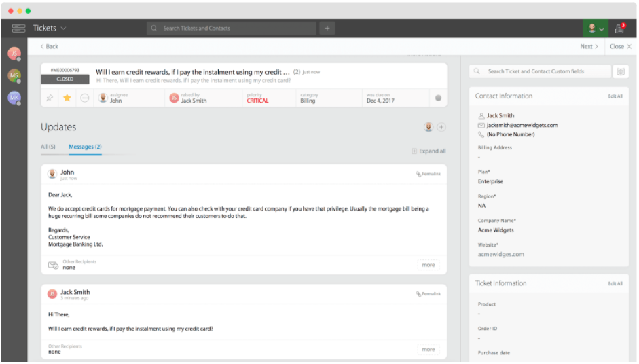This screenshot has width=639, height=364.
Task: Open the Tickets module dropdown
Action: tap(50, 28)
